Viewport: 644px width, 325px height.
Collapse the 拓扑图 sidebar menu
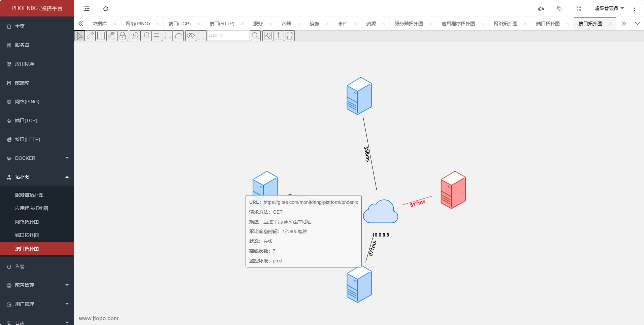[x=37, y=177]
